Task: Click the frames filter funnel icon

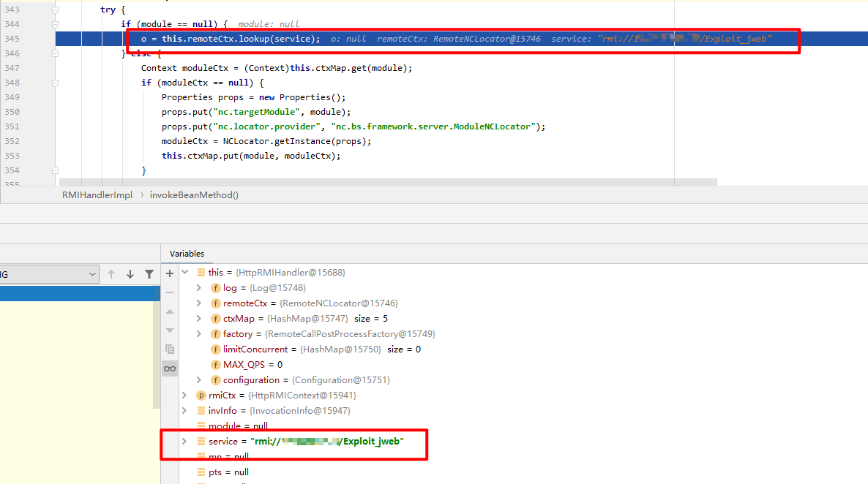Action: 149,274
